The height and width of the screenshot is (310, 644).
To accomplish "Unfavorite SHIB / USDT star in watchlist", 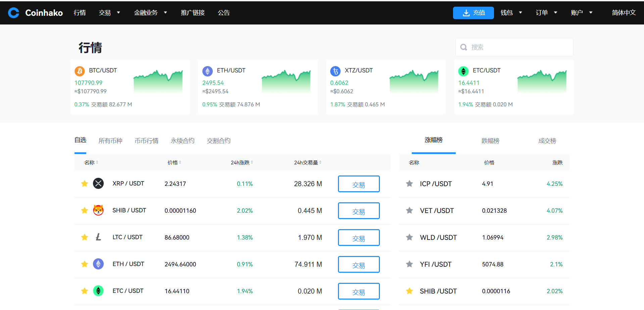I will coord(85,210).
